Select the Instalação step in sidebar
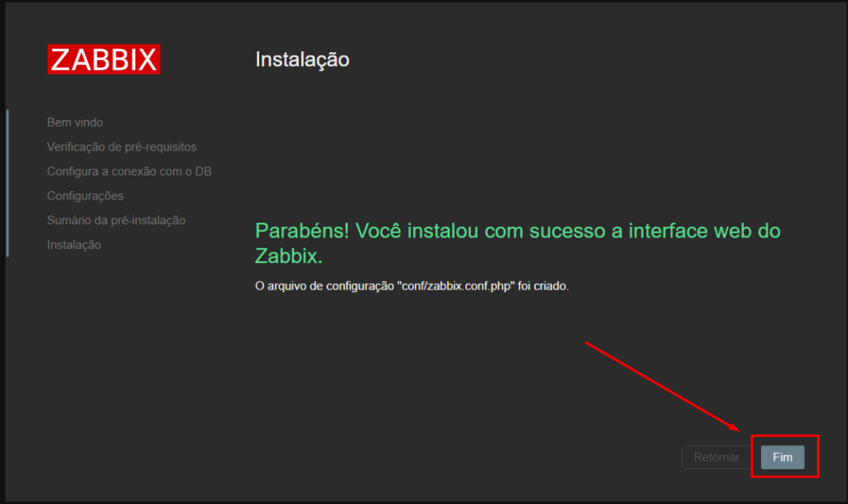The image size is (848, 504). coord(74,245)
